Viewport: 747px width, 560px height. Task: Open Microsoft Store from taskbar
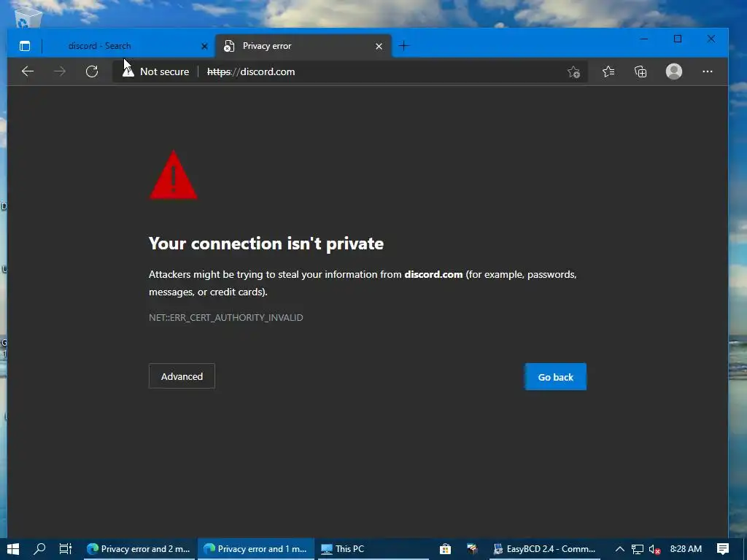(445, 549)
